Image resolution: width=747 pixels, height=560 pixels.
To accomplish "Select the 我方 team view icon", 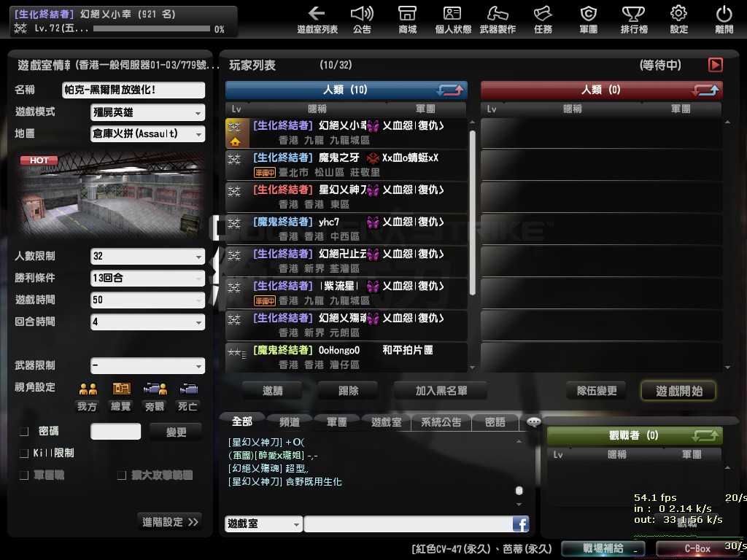I will click(x=88, y=389).
